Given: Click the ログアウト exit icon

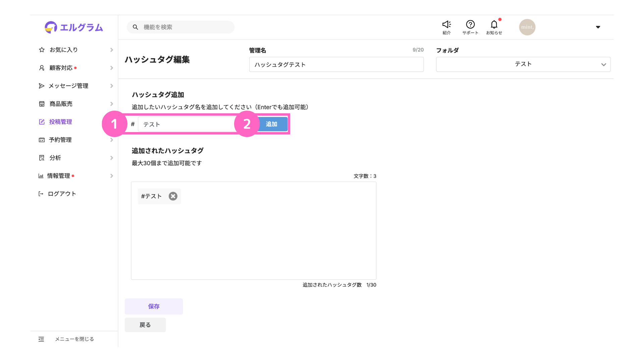Looking at the screenshot, I should [41, 194].
